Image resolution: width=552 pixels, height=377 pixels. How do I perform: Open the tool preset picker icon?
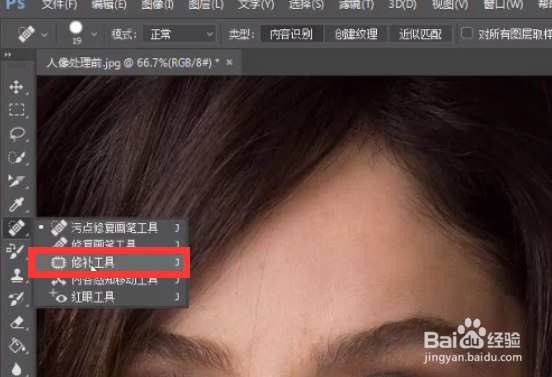coord(26,34)
